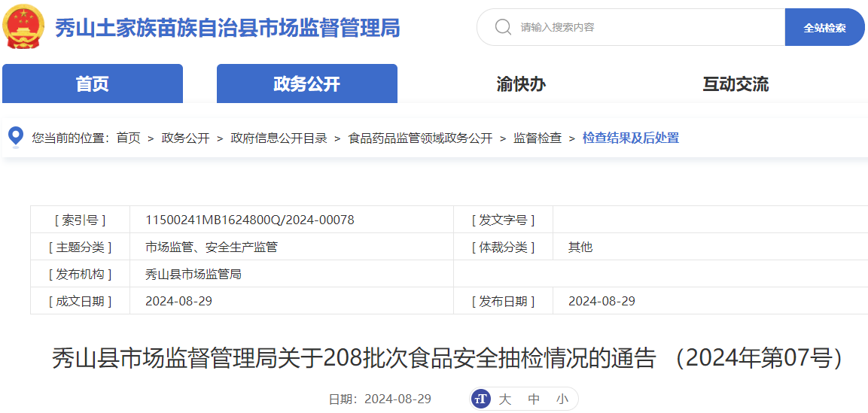The width and height of the screenshot is (868, 413).
Task: Click the site title 秀山土家族苗族自治县市场监督管理局
Action: (227, 28)
